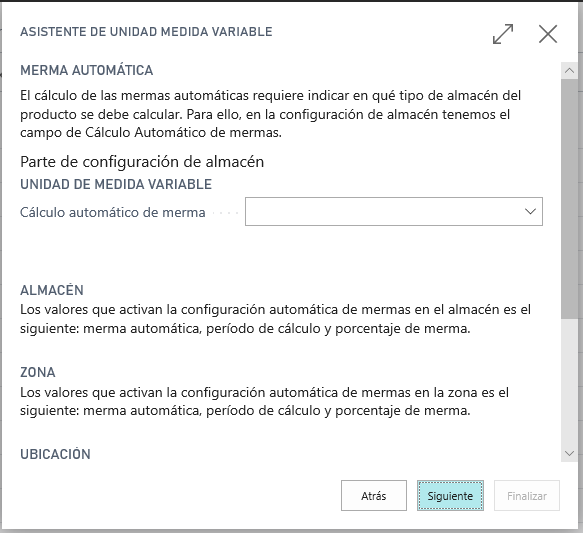Click the ZONA section heading
This screenshot has width=583, height=533.
pos(38,372)
